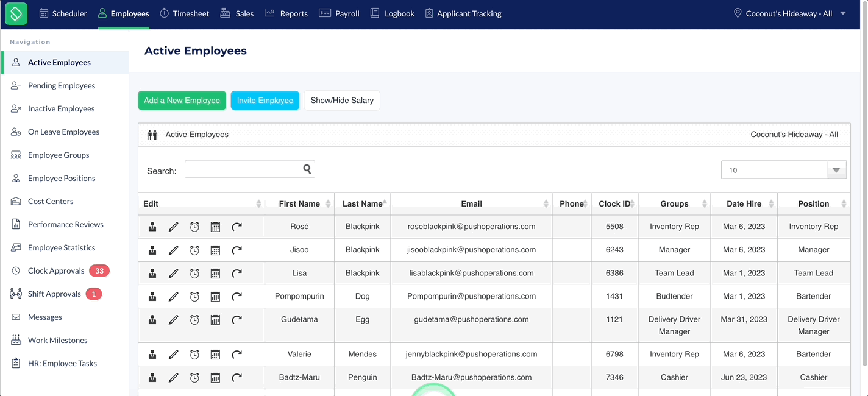868x396 pixels.
Task: Sort the table by Last Name
Action: 363,203
